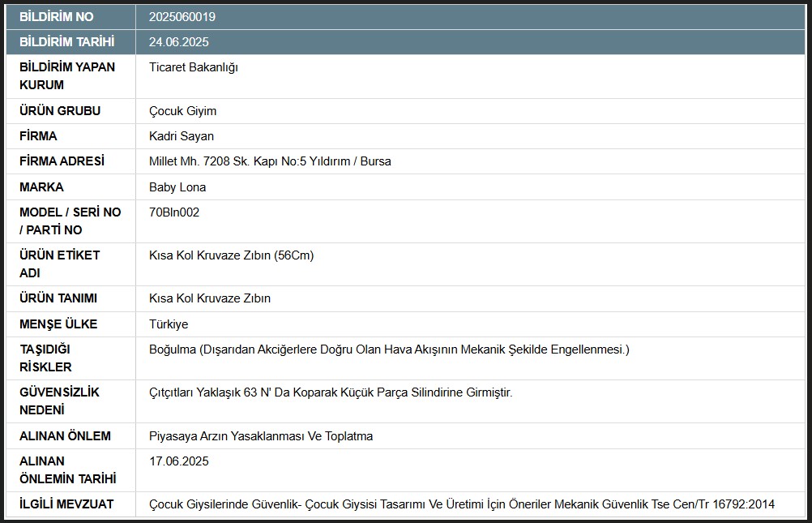Select the Çıtçıtları safety reason text
Image resolution: width=812 pixels, height=523 pixels.
click(331, 392)
